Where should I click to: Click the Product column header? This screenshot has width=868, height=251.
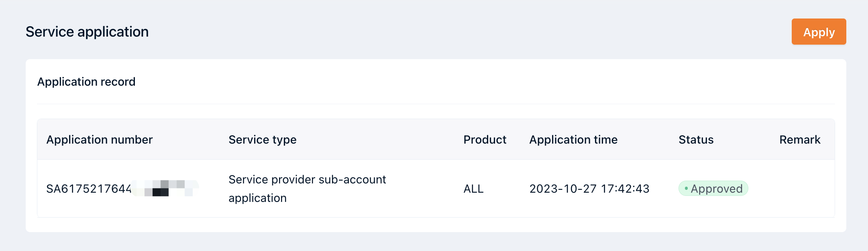[x=485, y=140]
